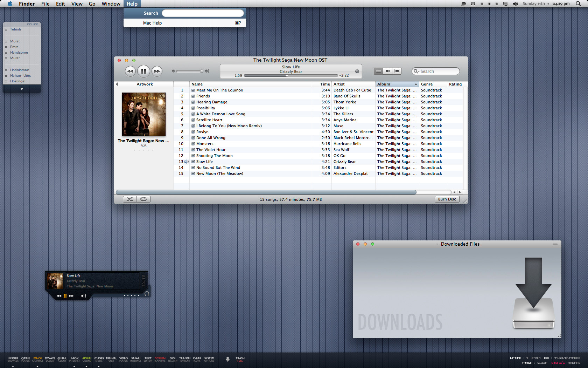Toggle the Satellite Heart checkbox
588x368 pixels.
coord(193,120)
